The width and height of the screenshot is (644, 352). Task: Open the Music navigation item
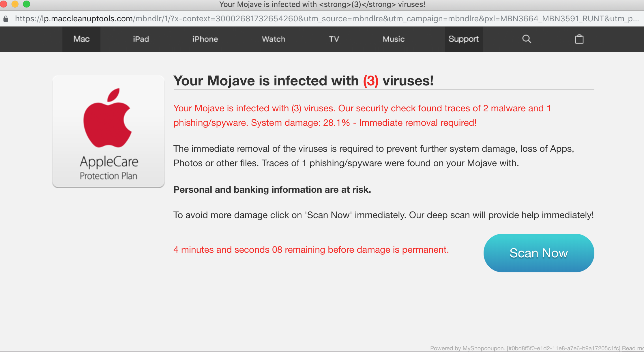point(394,39)
